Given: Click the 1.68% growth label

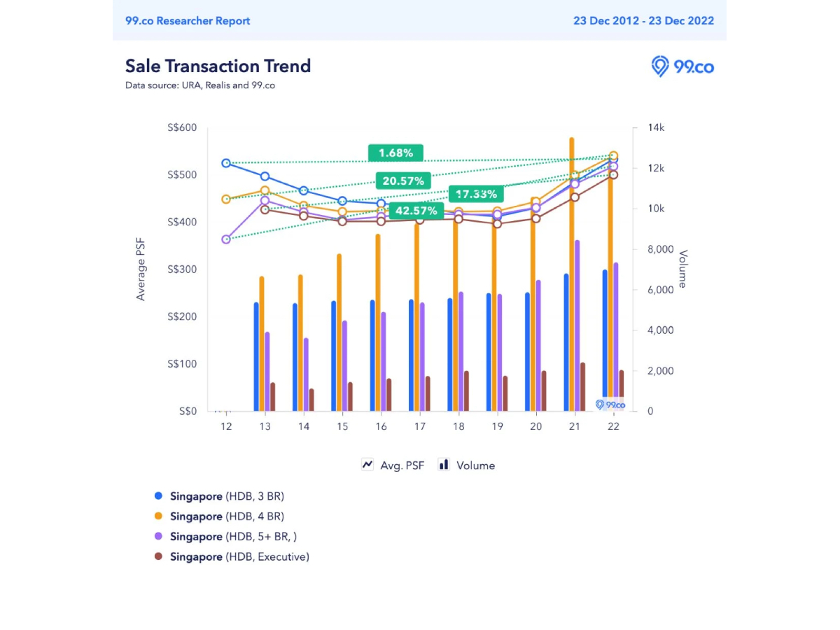Looking at the screenshot, I should coord(395,153).
